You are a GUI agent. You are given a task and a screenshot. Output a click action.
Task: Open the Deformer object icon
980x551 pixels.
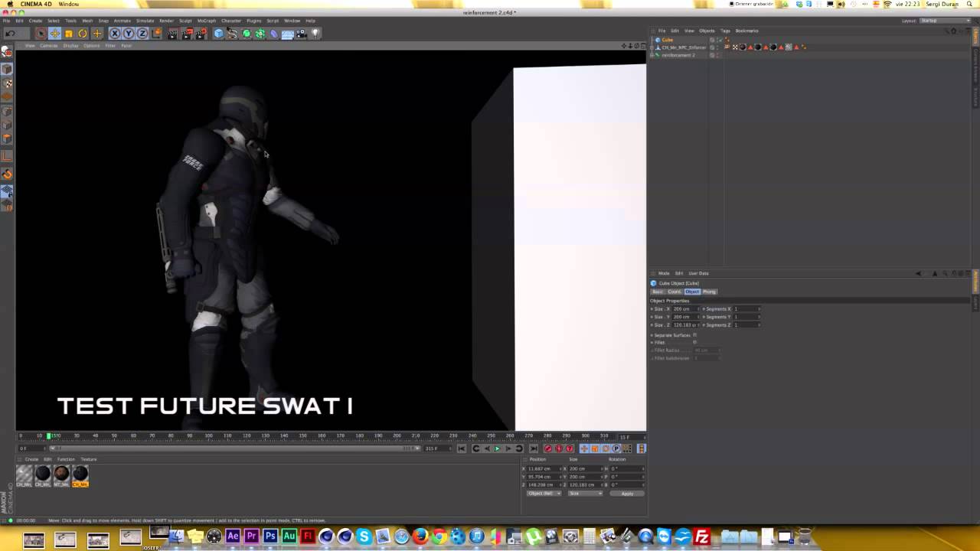274,34
